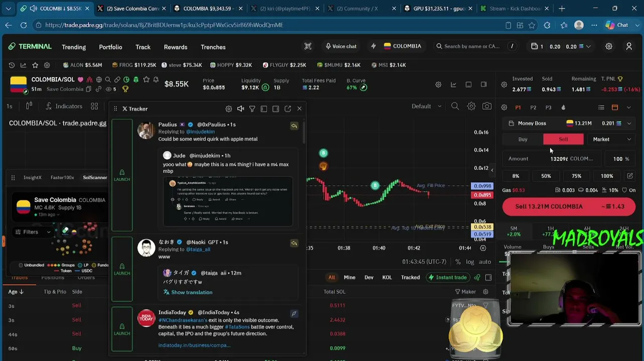Open the X Tracker settings gear

[229, 109]
